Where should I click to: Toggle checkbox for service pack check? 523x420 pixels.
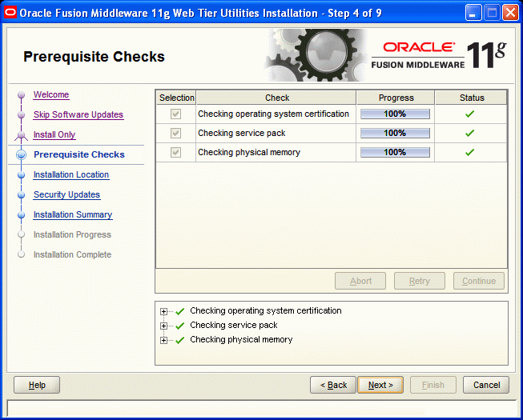point(175,134)
